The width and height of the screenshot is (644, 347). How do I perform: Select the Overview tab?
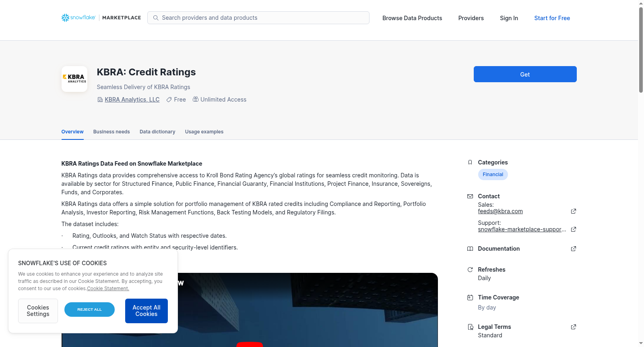[72, 132]
